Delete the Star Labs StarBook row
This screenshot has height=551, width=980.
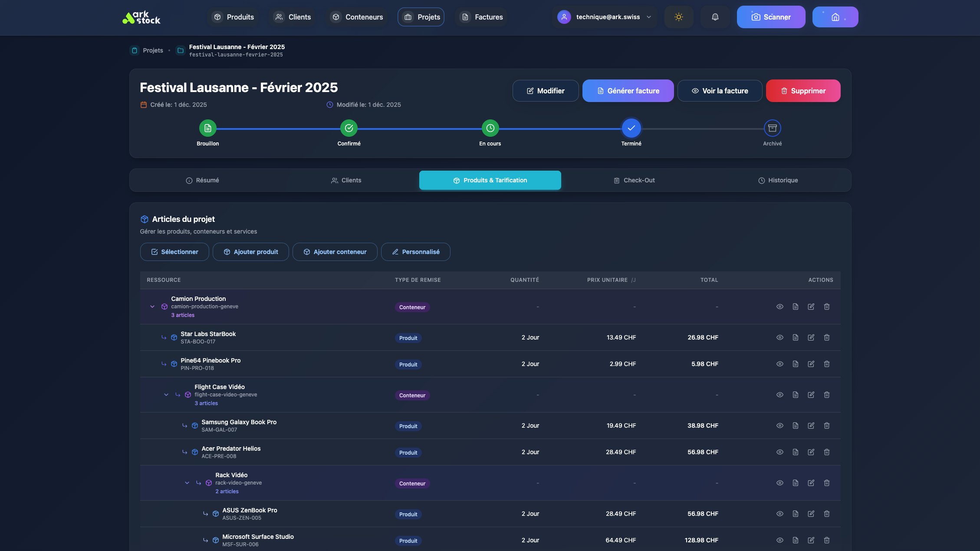coord(826,337)
